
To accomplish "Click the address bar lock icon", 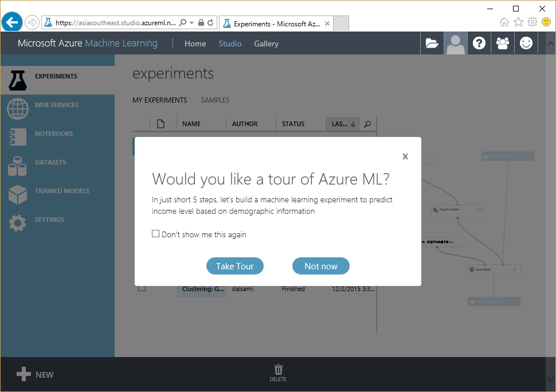I will tap(201, 22).
